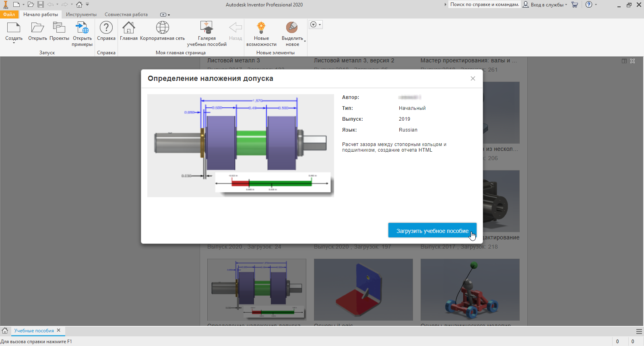
Task: Open the Создать dropdown arrow
Action: (x=14, y=43)
